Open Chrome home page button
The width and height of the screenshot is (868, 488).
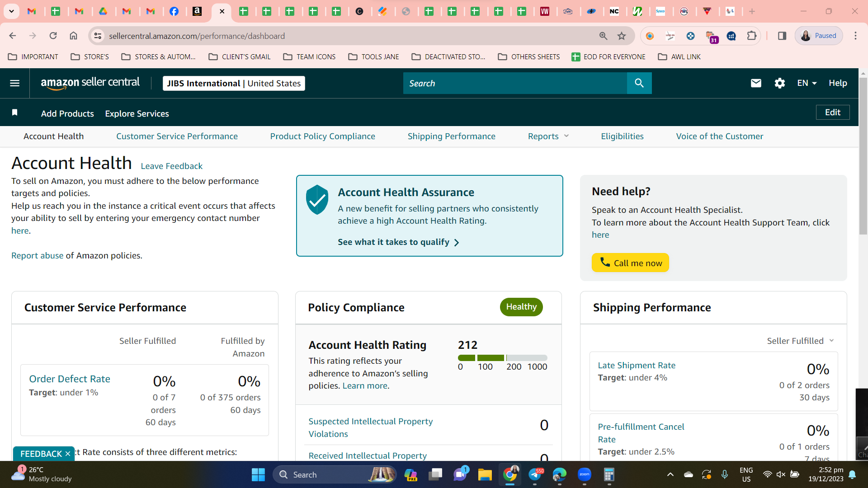coord(74,36)
